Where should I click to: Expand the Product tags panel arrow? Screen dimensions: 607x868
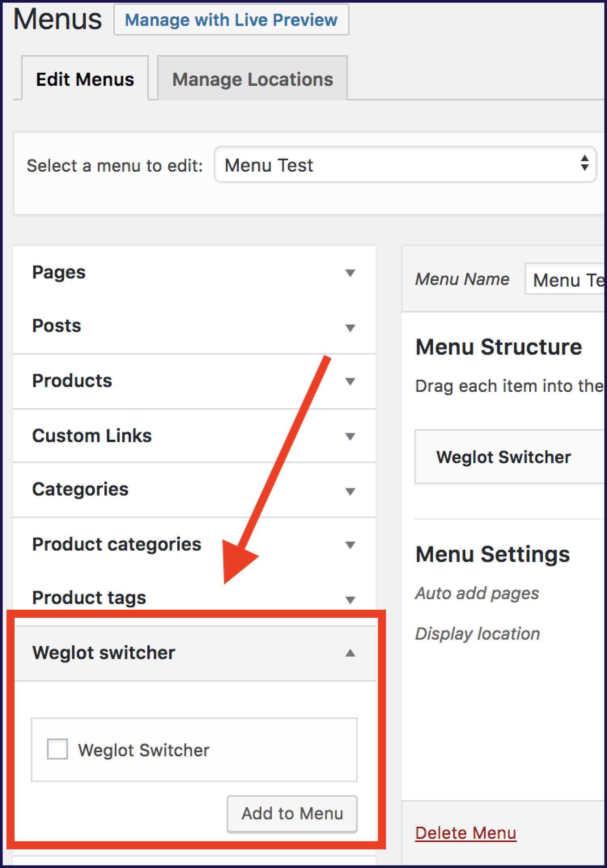[350, 600]
